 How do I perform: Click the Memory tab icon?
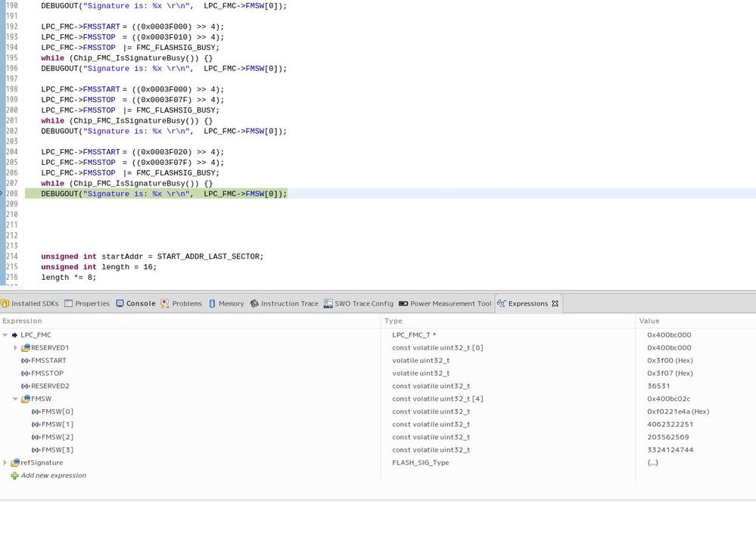[x=212, y=303]
